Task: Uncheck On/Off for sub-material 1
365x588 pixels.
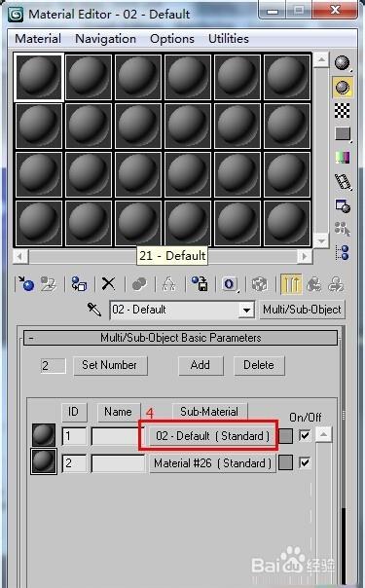Action: (x=305, y=436)
